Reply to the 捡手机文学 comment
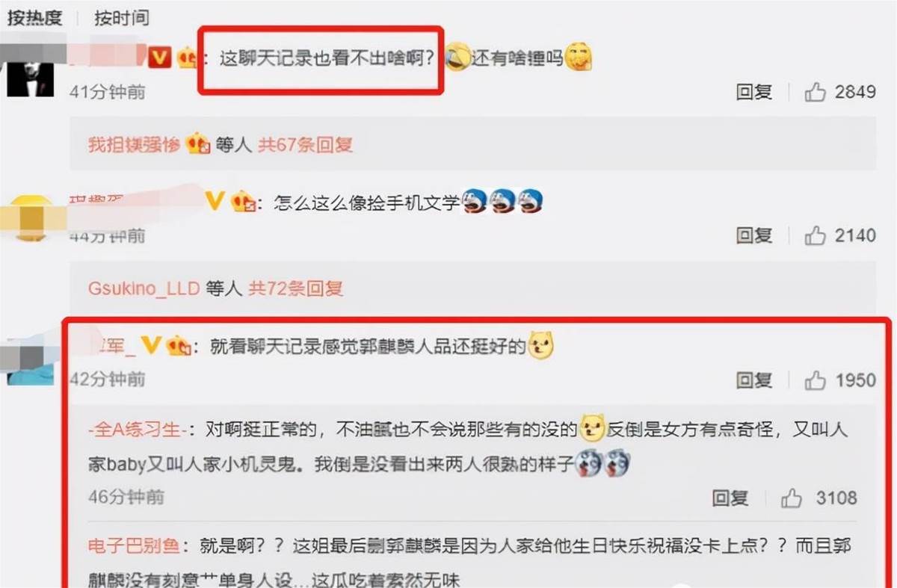Image resolution: width=897 pixels, height=588 pixels. pos(753,236)
